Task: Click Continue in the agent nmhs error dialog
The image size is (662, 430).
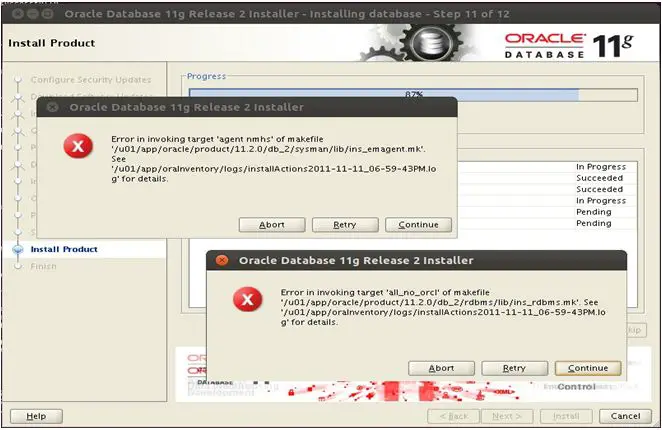Action: pos(418,225)
